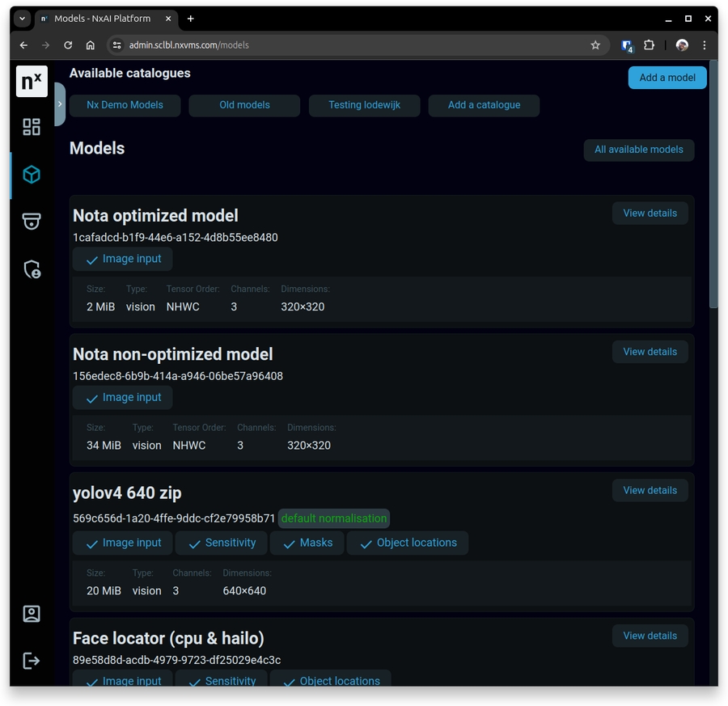Select the Models cube icon in sidebar
728x706 pixels.
32,175
